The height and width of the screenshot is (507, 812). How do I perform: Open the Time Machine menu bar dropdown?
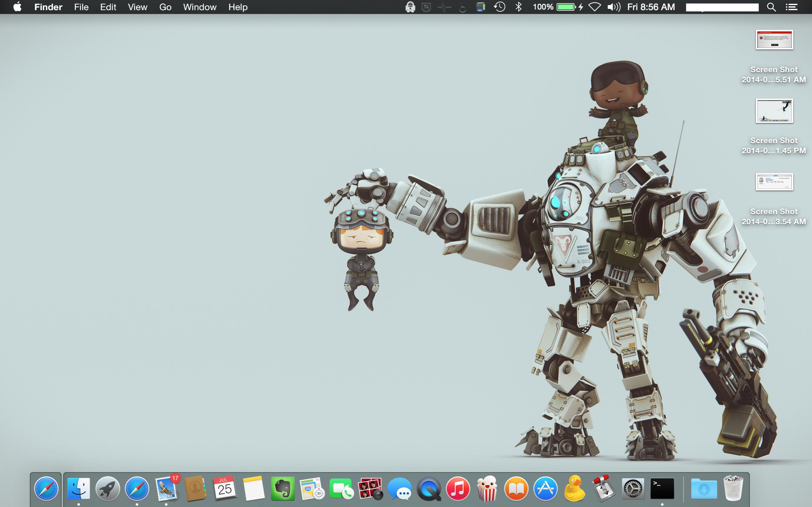499,7
